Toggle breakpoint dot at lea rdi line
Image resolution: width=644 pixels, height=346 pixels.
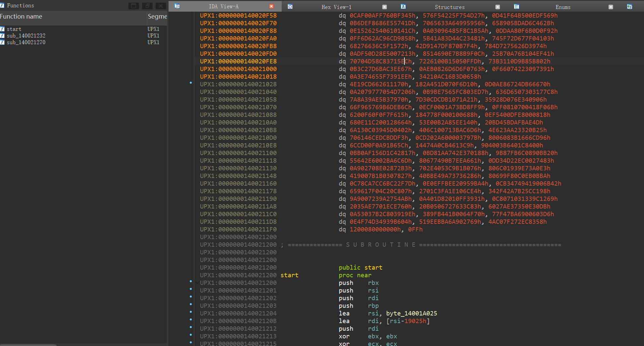pos(191,319)
